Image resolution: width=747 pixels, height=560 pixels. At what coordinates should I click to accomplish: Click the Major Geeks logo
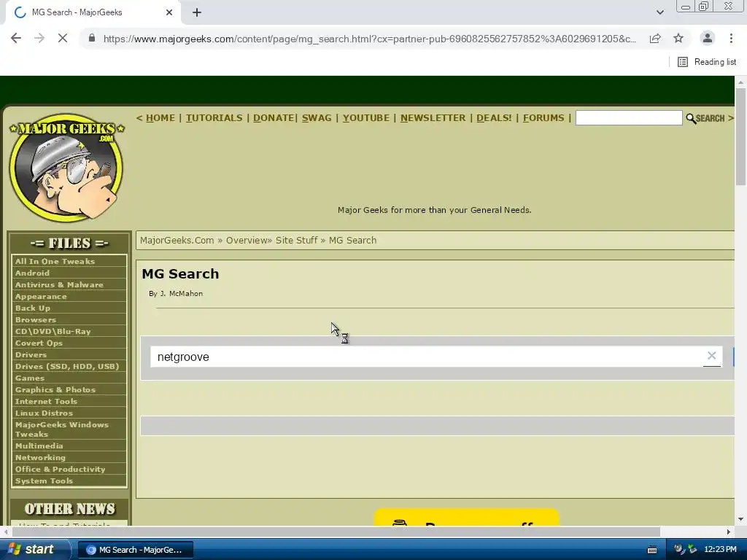66,168
